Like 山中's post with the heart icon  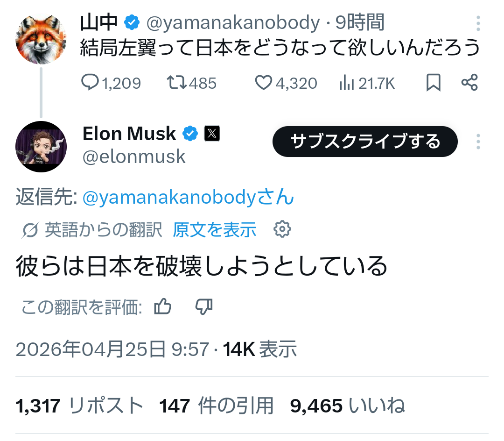click(263, 83)
